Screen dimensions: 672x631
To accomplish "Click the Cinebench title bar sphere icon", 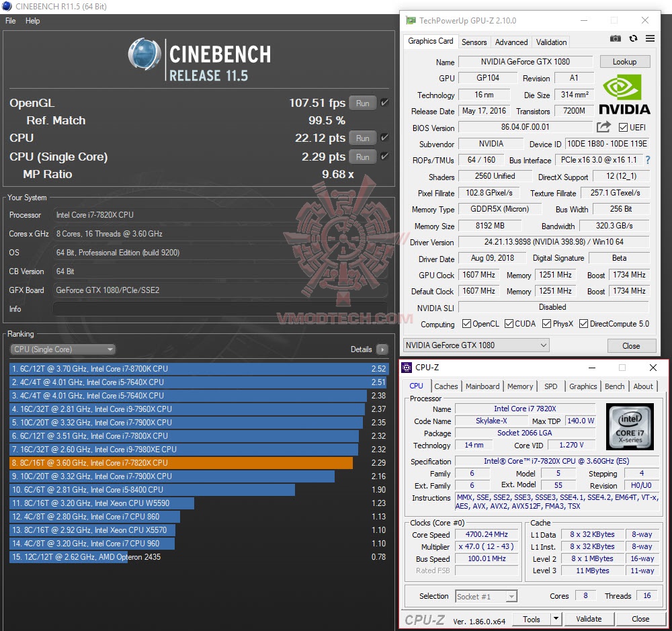I will pyautogui.click(x=7, y=6).
